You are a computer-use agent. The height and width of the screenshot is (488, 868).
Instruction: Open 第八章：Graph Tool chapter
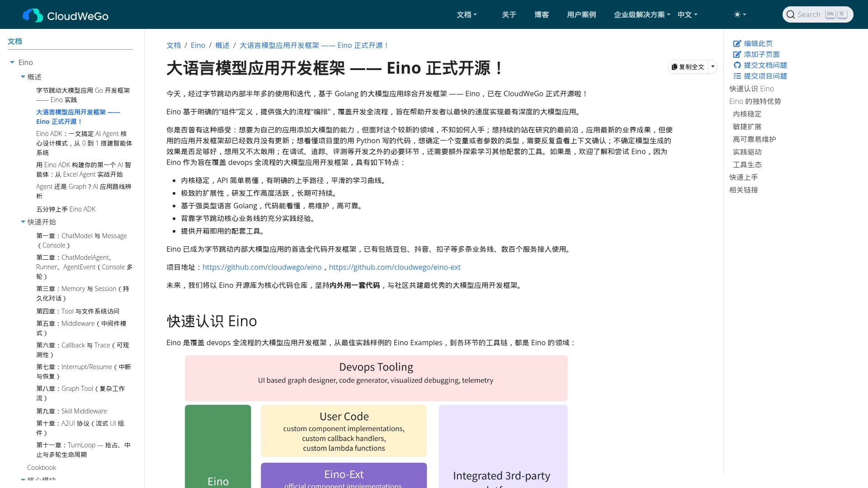tap(80, 393)
